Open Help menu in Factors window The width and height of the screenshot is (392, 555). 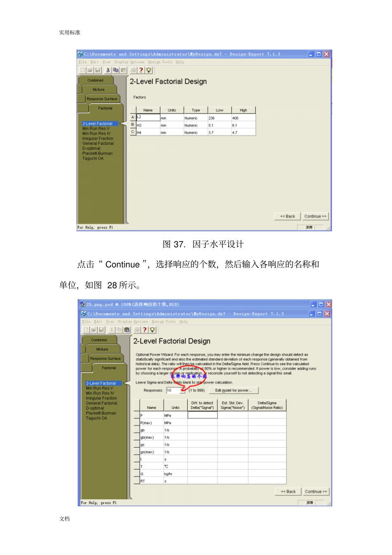click(x=180, y=62)
